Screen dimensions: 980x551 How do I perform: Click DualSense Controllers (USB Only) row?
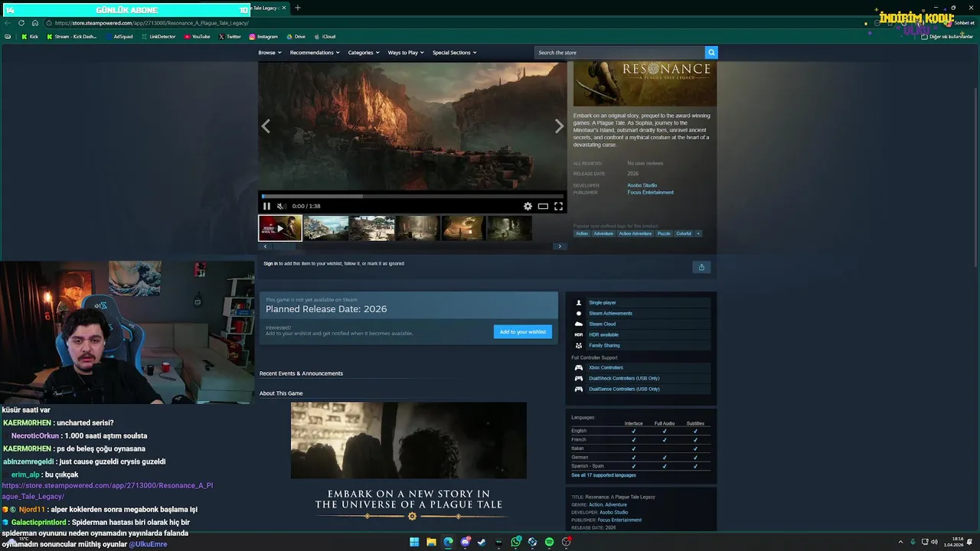point(642,389)
